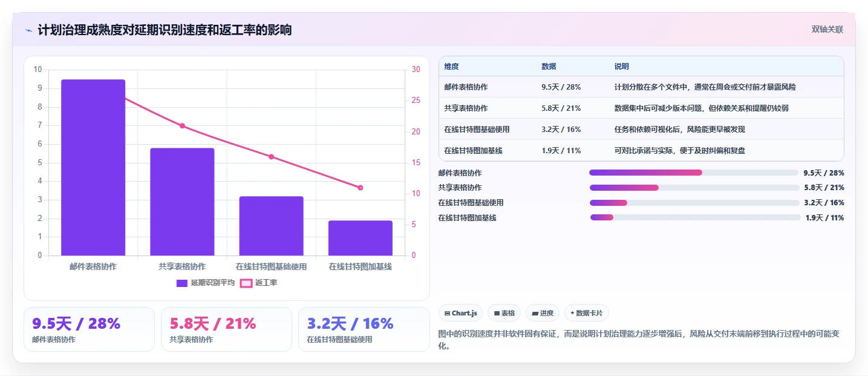The width and height of the screenshot is (868, 376).
Task: Select the 表格 tag chip
Action: (x=504, y=313)
